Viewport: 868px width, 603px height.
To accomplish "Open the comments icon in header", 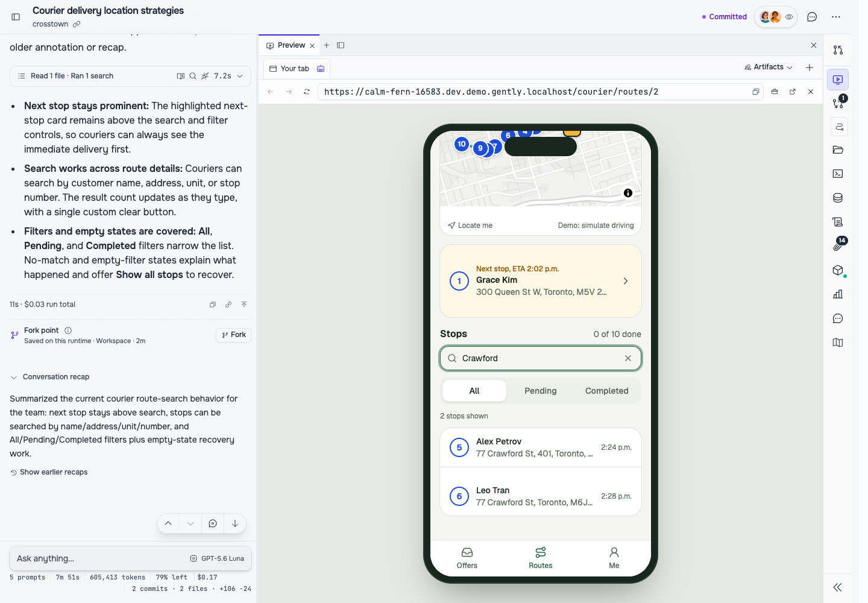I will pyautogui.click(x=812, y=17).
